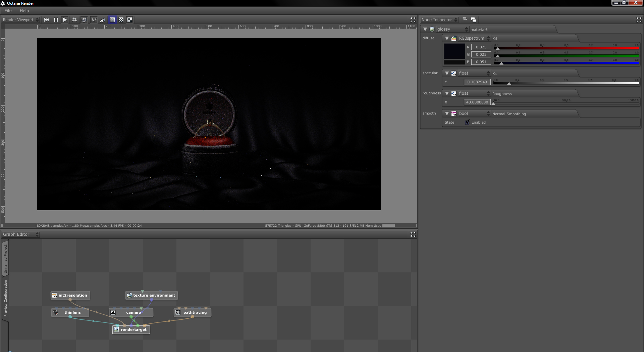Maximize the Graph Editor panel
644x352 pixels.
pos(413,234)
